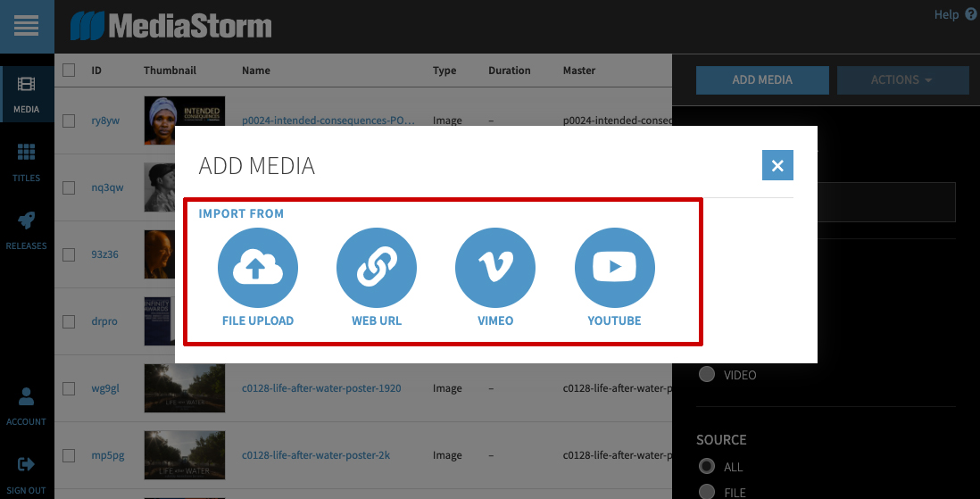
Task: Open media ID ry8yw
Action: click(105, 121)
